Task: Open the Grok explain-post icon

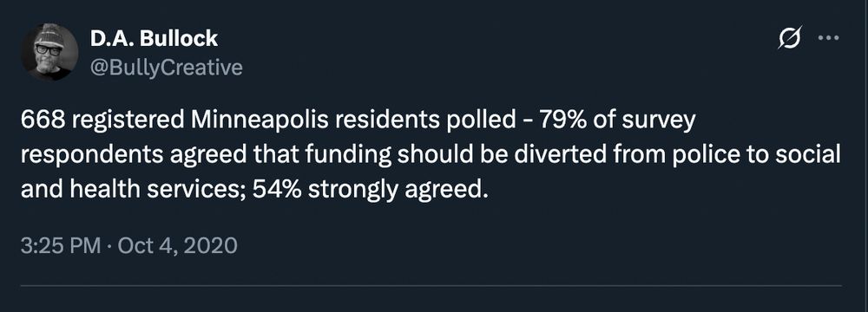Action: click(789, 39)
